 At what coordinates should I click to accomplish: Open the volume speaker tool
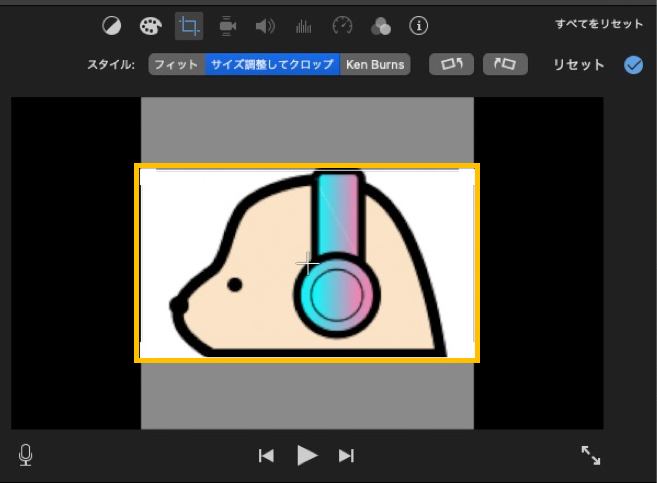(x=265, y=26)
